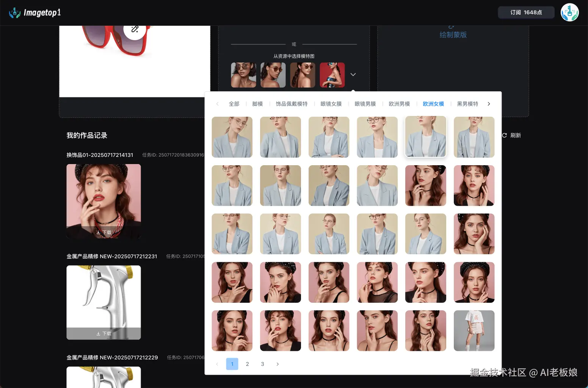Image resolution: width=588 pixels, height=388 pixels.
Task: Select red-lipstick beret model in bottom row
Action: tap(281, 330)
